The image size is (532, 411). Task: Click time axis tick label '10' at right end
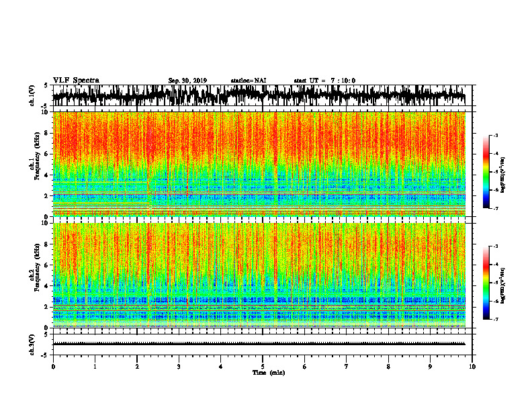coord(472,367)
